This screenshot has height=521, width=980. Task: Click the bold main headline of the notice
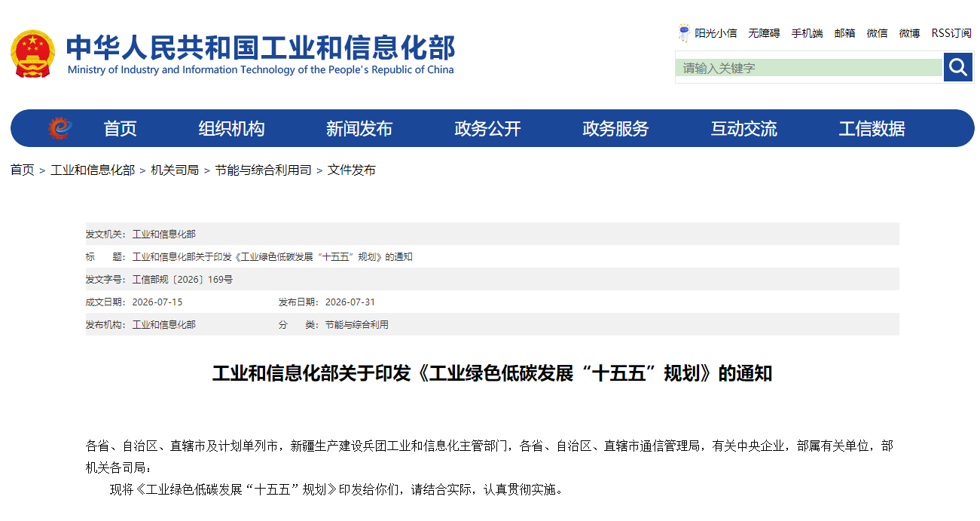492,373
